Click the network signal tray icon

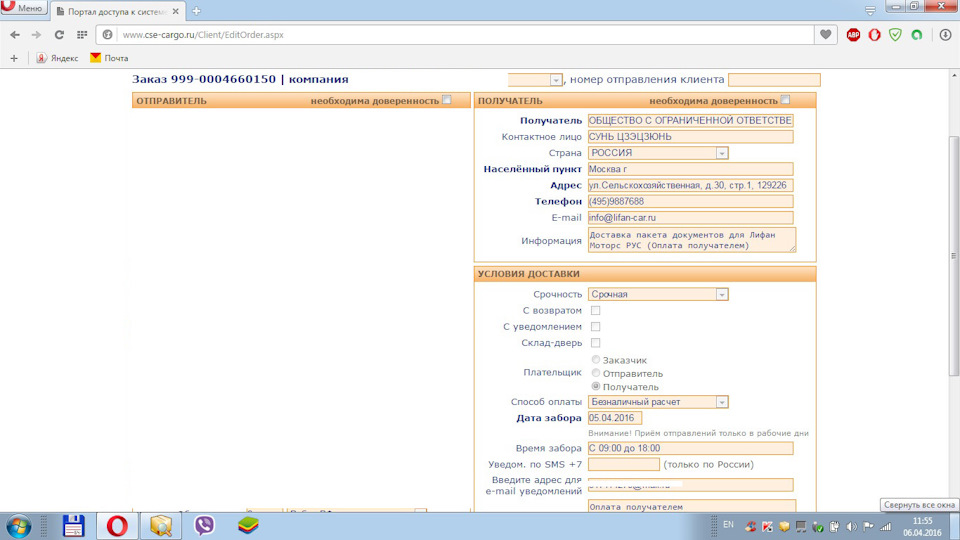[885, 527]
